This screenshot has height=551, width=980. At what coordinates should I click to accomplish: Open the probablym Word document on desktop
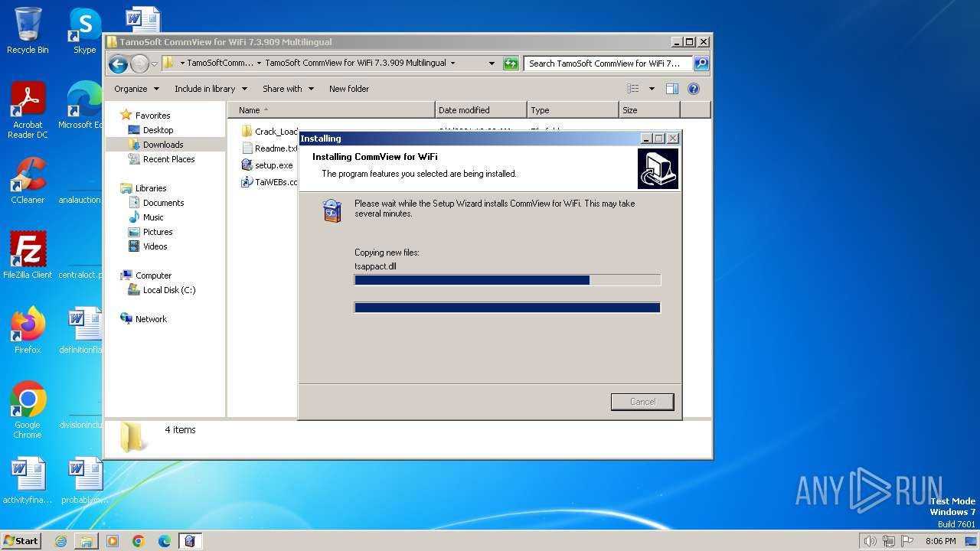85,481
